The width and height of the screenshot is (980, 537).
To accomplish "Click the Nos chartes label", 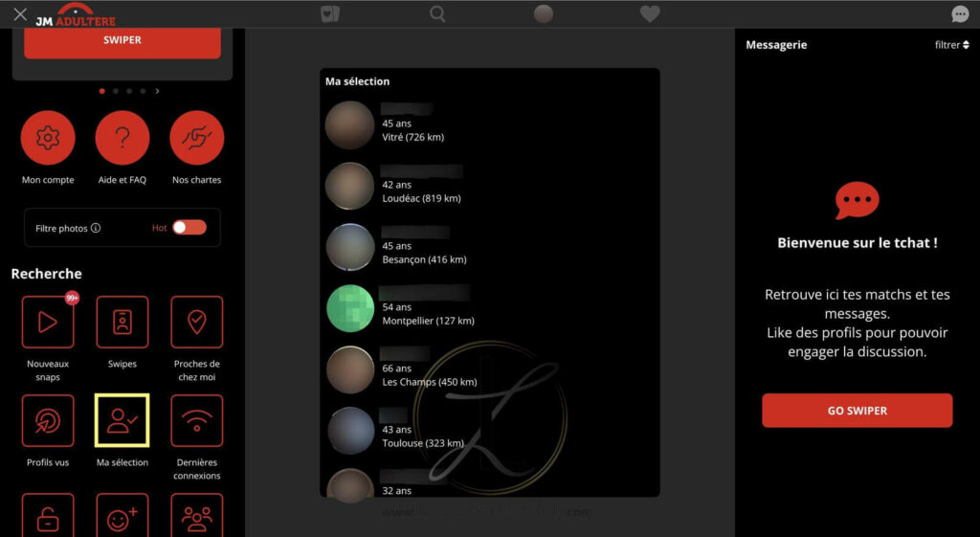I will (197, 180).
